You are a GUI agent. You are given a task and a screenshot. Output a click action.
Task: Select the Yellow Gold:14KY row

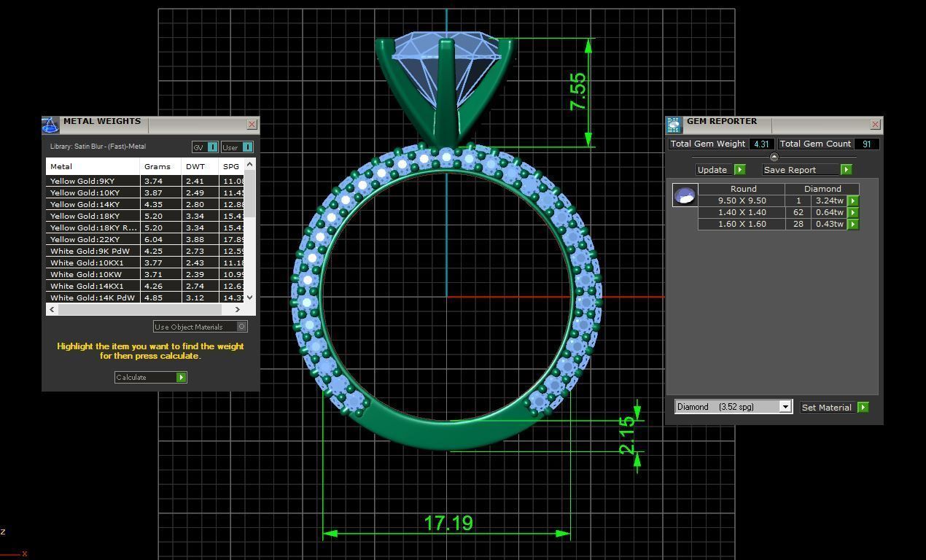click(x=145, y=204)
